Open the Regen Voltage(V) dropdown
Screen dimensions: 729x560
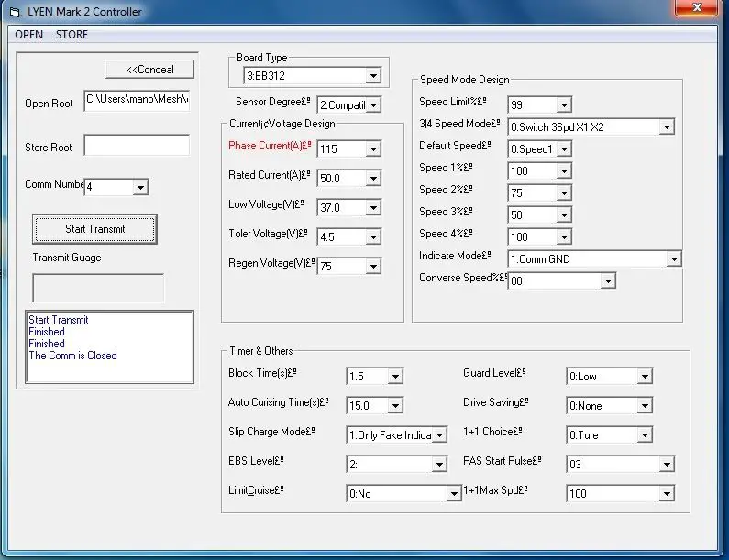pos(373,267)
